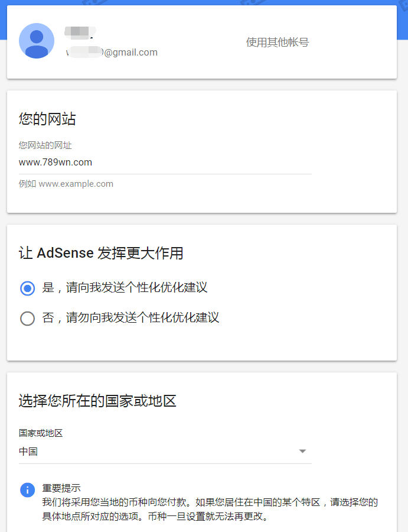408x532 pixels.
Task: Click the 重要提示 notice title
Action: 61,488
